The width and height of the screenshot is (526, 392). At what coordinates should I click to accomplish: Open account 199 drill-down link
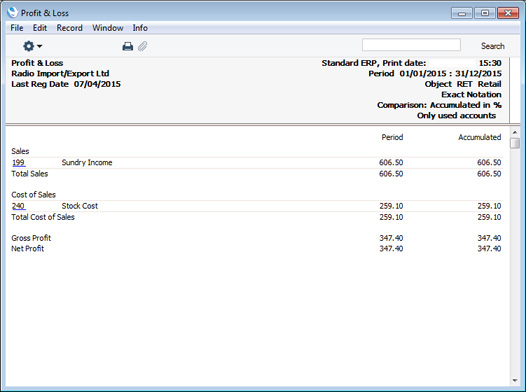18,163
